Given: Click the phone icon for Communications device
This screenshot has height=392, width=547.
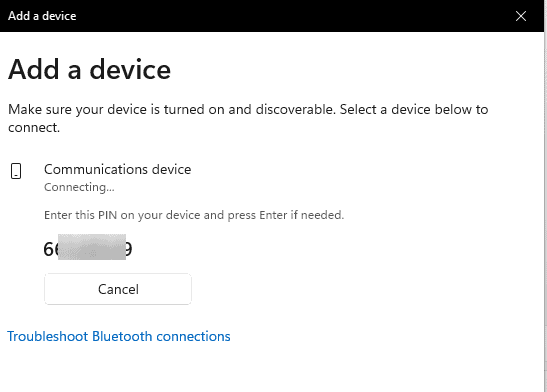Looking at the screenshot, I should (x=16, y=171).
